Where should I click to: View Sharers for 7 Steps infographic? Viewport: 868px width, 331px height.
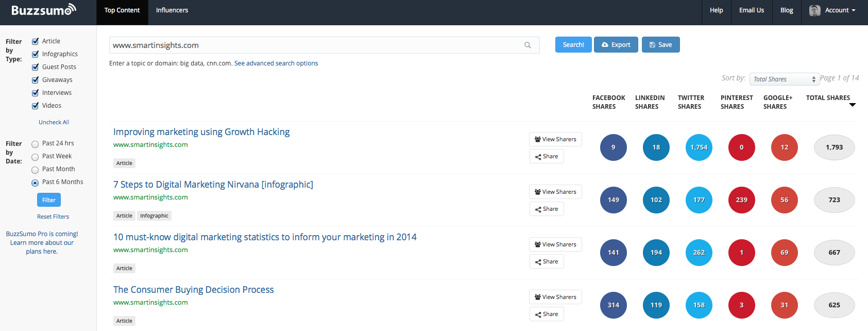(x=555, y=192)
